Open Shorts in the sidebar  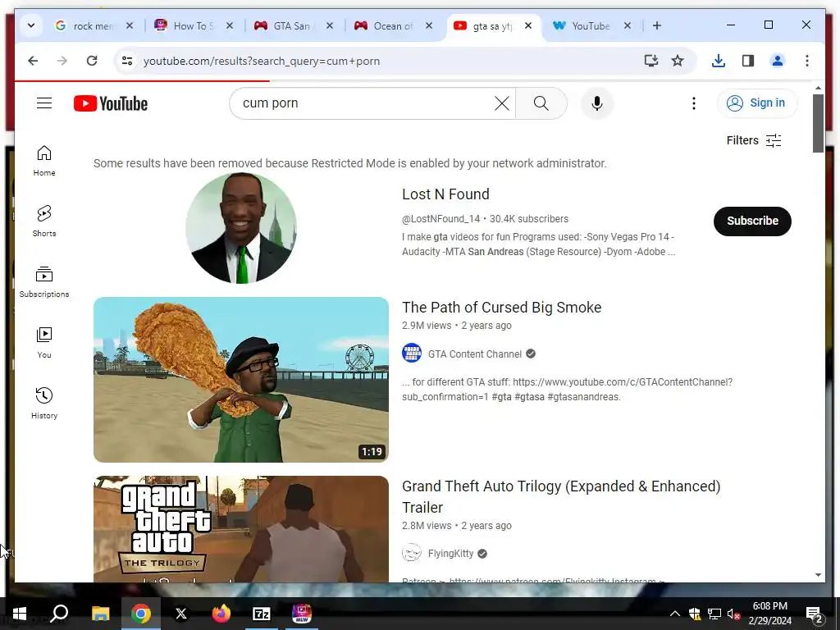[44, 221]
